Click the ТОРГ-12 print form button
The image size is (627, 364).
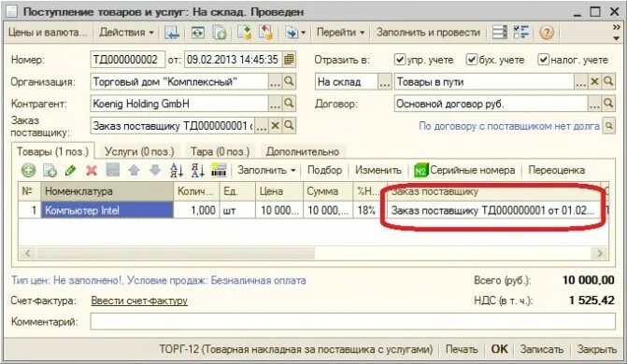tap(296, 350)
